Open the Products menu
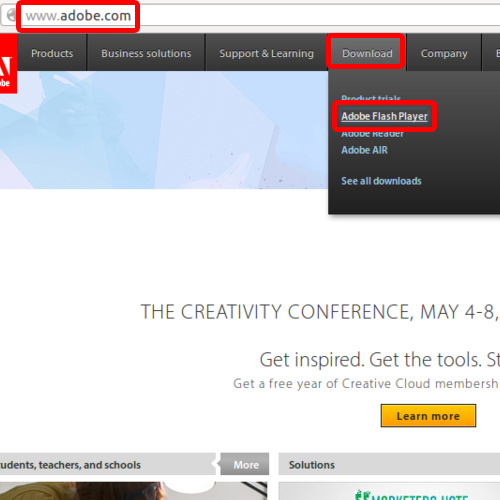The width and height of the screenshot is (500, 500). pos(52,53)
